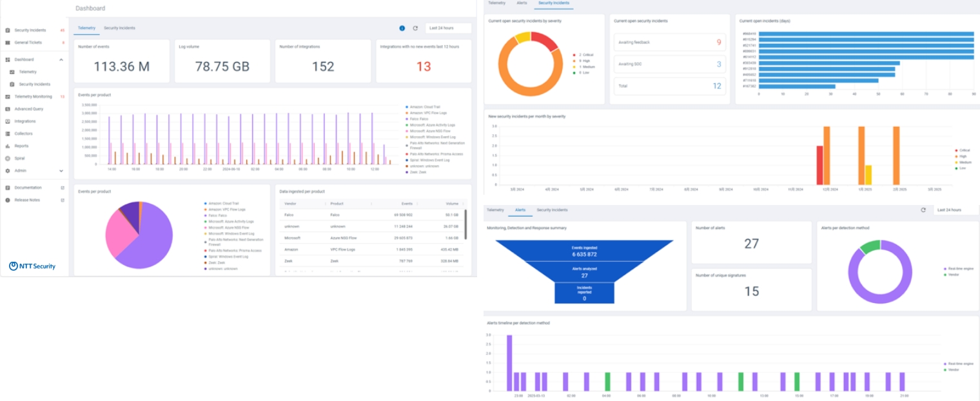Click the blue info icon beside refresh
980x401 pixels.
[402, 28]
